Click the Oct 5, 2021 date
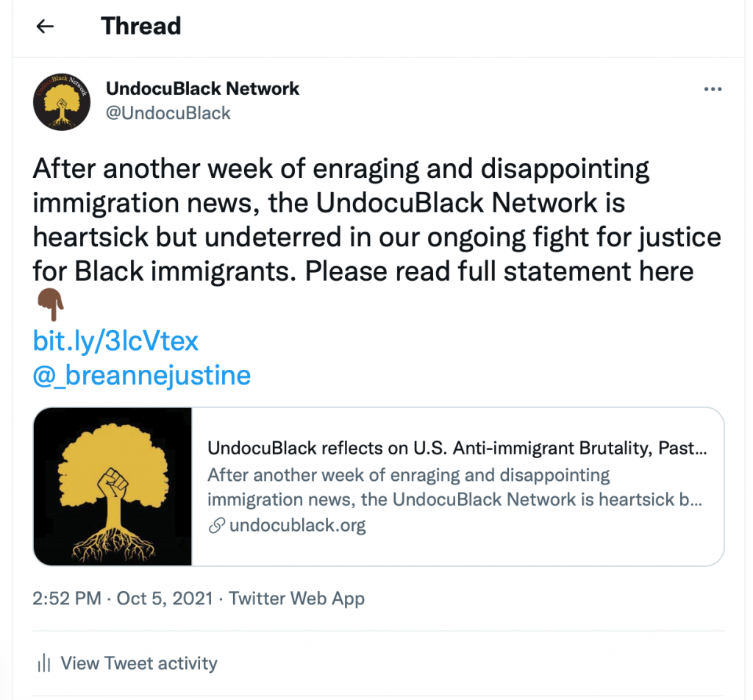 [x=165, y=599]
